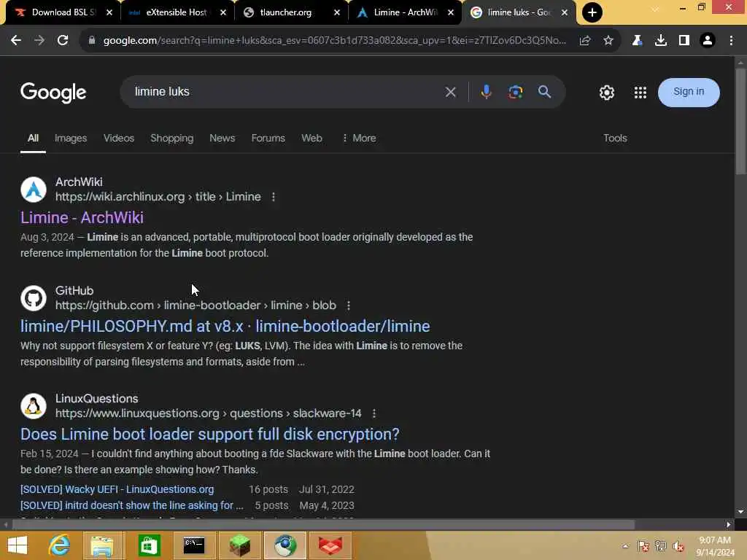Click the browser address bar URL
Screen dimensions: 747x560
334,41
